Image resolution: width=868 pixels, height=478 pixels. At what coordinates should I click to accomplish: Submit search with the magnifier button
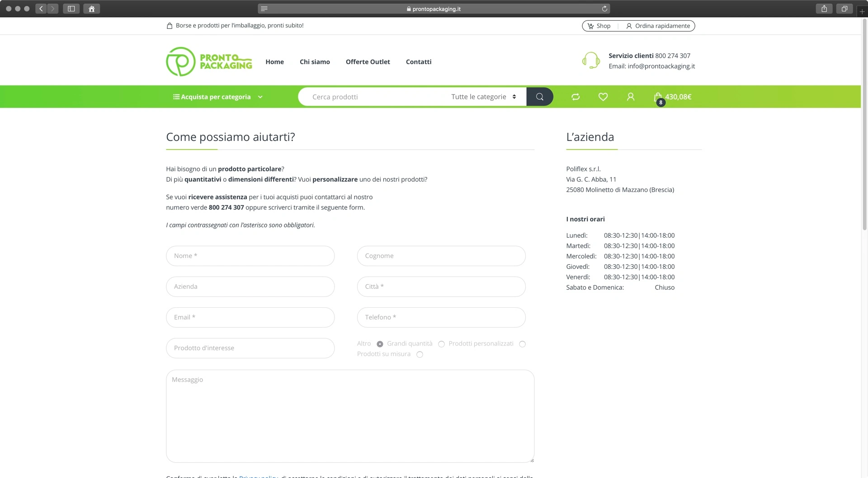point(540,97)
